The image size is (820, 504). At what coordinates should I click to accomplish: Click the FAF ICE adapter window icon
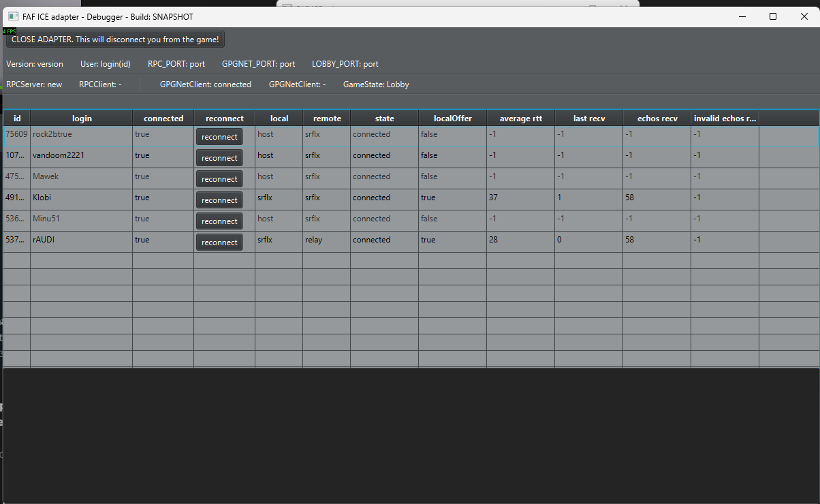click(12, 16)
